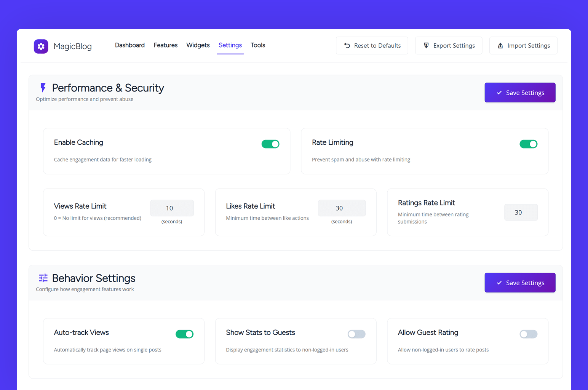
Task: Click 'Optimize performance and prevent abuse' subtitle
Action: coord(85,99)
